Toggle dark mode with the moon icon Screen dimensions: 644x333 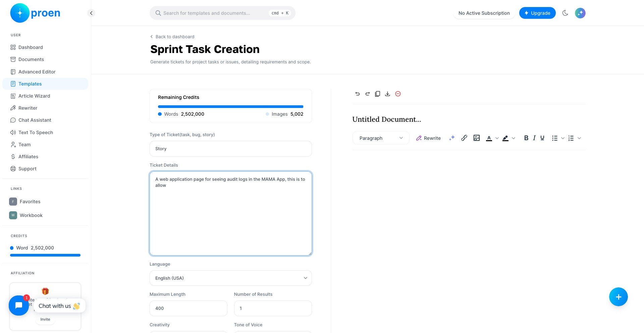[x=565, y=13]
